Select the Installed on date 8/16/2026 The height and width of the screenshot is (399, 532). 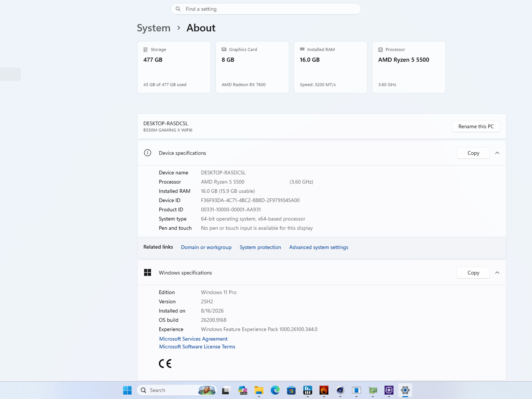click(212, 311)
